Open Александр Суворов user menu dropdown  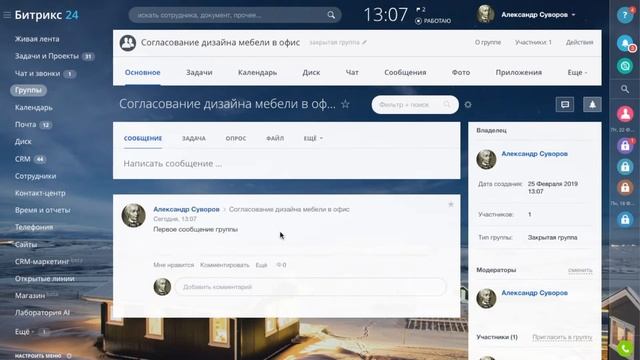538,15
